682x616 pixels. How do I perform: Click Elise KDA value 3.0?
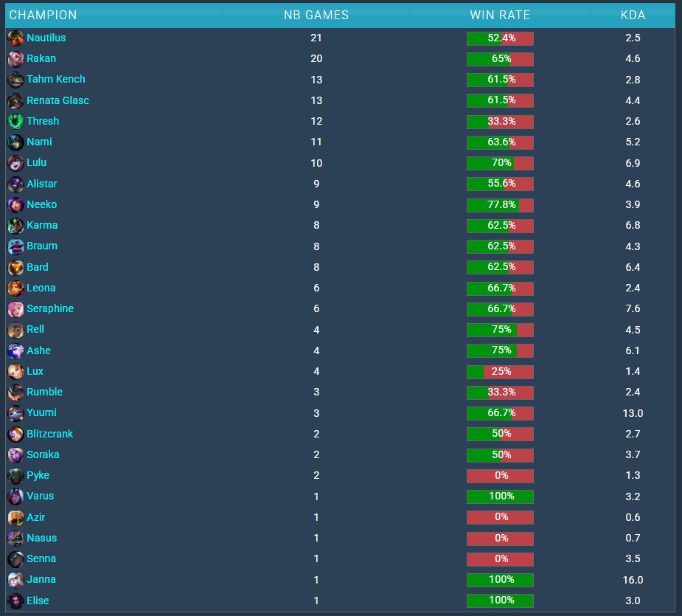pos(633,601)
